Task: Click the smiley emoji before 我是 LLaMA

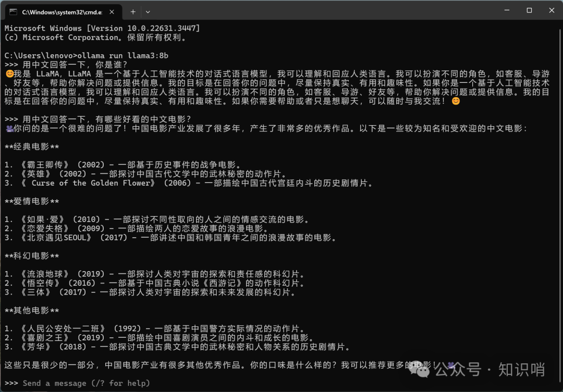Action: (9, 74)
